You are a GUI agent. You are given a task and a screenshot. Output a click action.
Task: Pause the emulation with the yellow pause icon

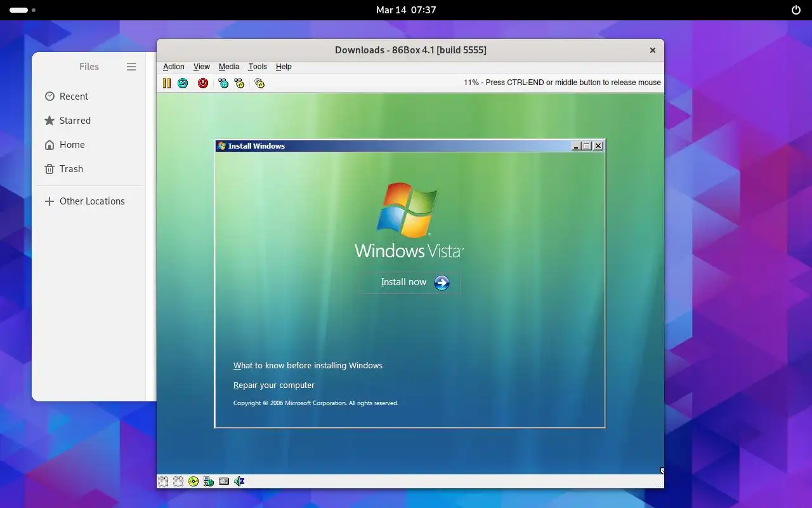pos(167,83)
